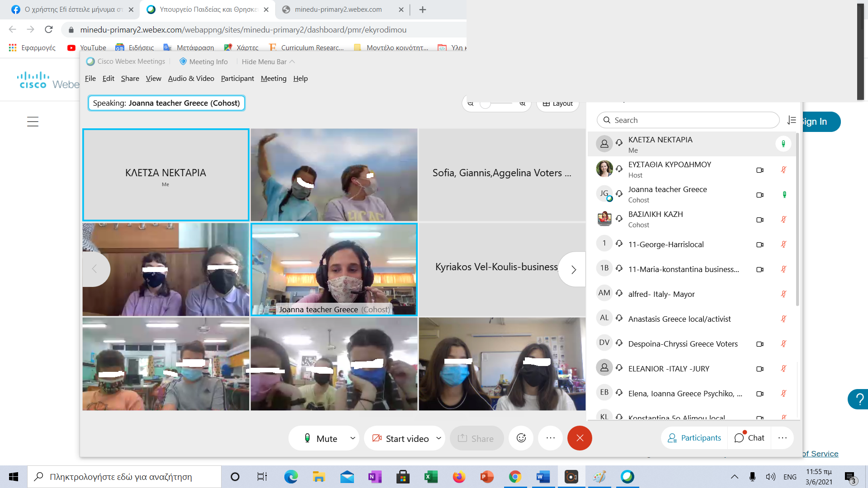868x488 pixels.
Task: Click zoom out magnifier icon
Action: 471,103
